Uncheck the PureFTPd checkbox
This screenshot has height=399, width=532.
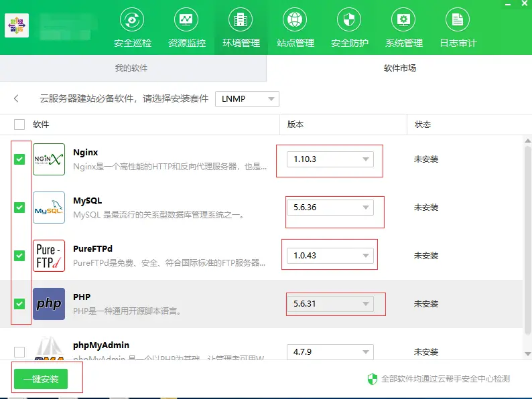[x=19, y=255]
